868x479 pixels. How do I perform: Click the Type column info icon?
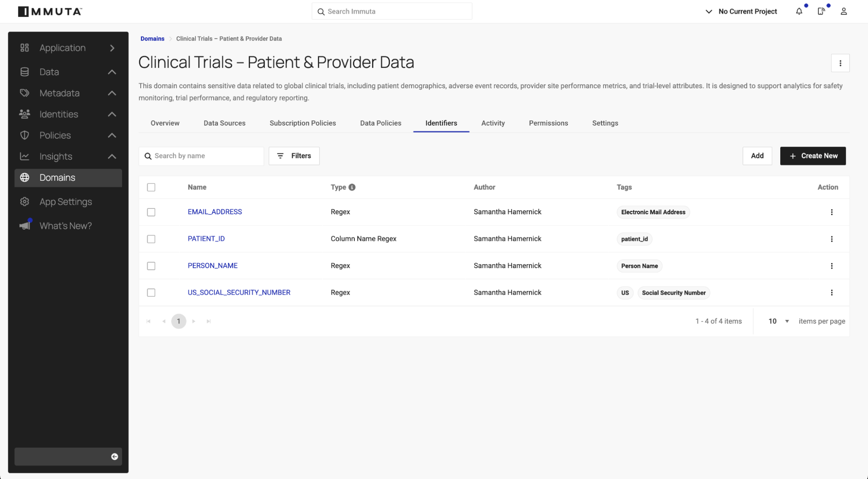(x=352, y=187)
